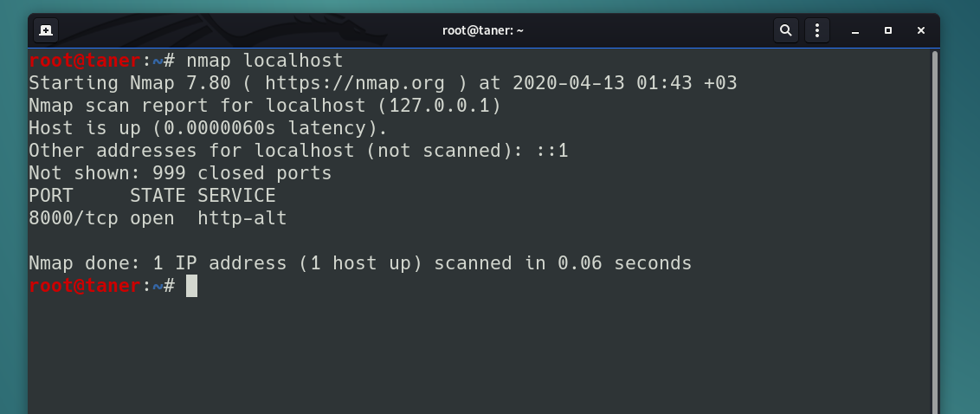Open the three-dot terminal menu
Image resolution: width=980 pixels, height=414 pixels.
click(817, 30)
